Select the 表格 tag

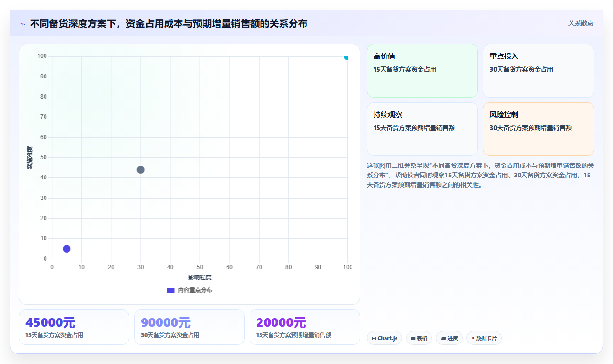(419, 338)
